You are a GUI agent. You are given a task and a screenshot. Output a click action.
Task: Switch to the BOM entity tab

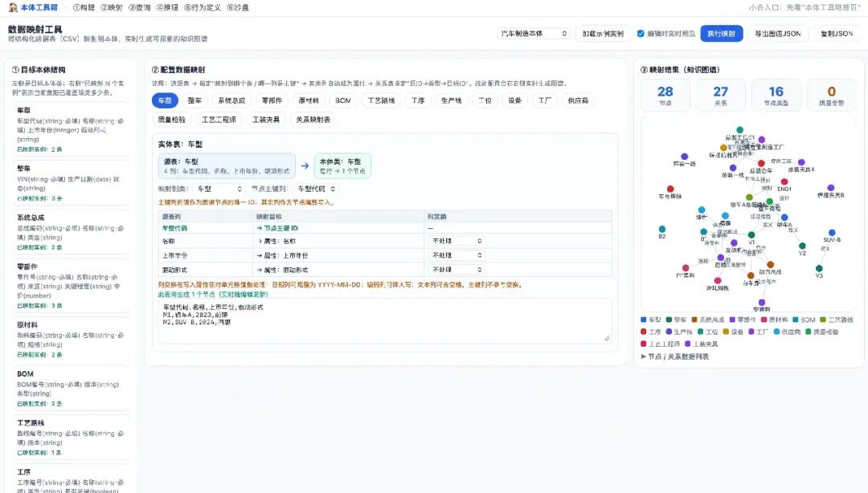point(342,100)
